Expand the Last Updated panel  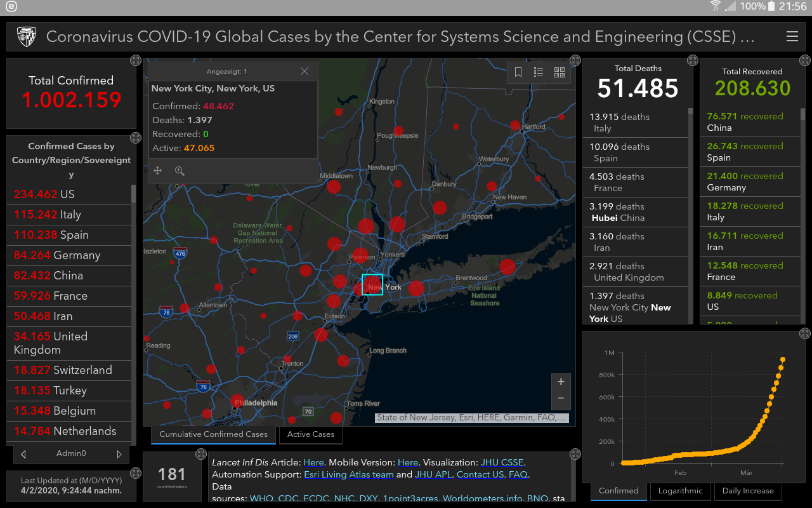tap(136, 473)
